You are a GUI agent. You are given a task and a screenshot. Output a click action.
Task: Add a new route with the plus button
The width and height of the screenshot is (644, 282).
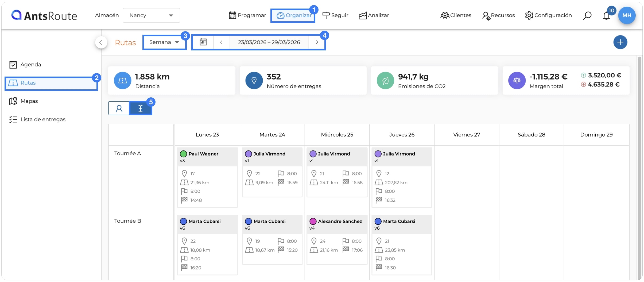[620, 42]
